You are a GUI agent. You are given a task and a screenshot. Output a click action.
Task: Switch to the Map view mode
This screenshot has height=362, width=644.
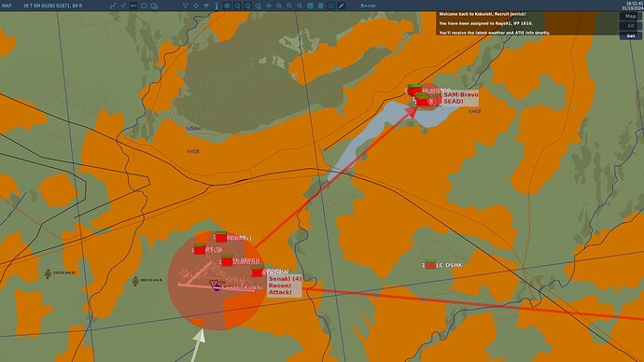[630, 16]
